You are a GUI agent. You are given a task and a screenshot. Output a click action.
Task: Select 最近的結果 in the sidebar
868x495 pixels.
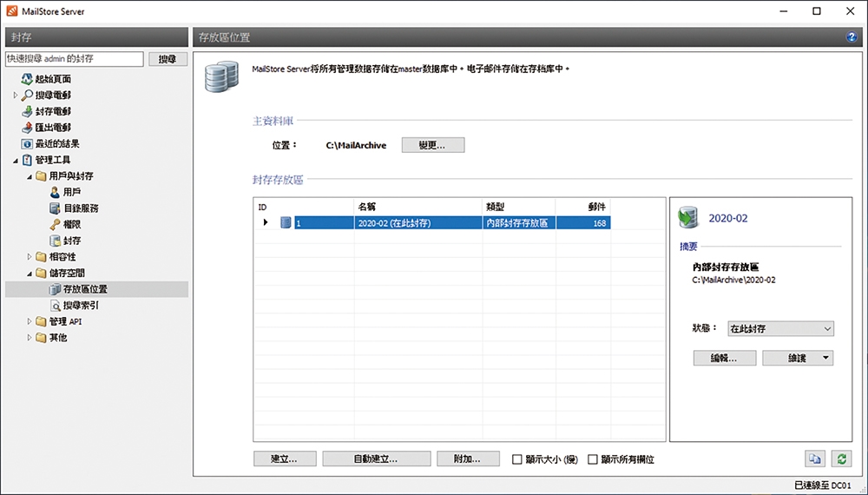coord(57,144)
